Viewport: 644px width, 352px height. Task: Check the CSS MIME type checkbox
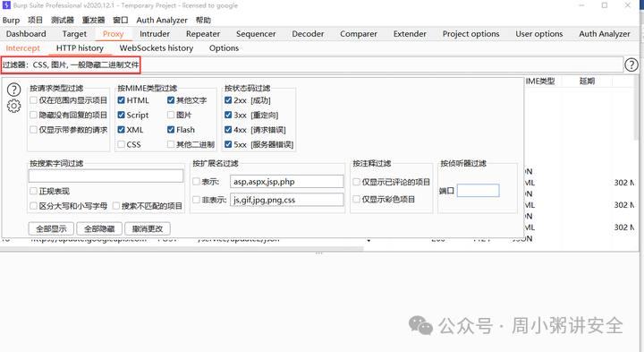point(121,144)
